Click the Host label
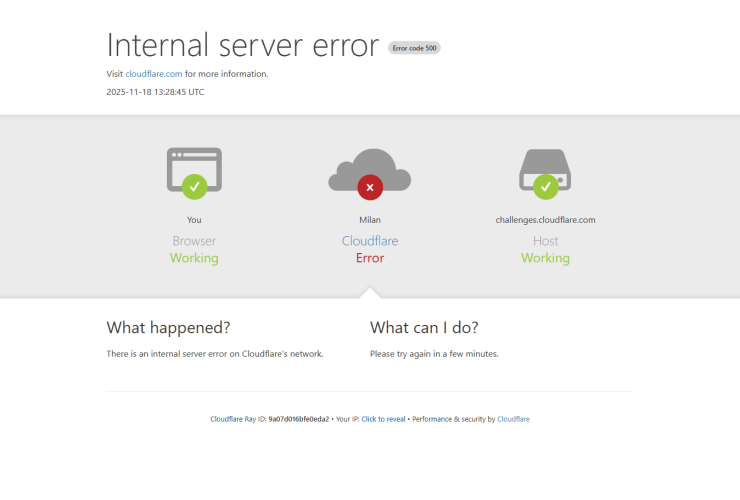Viewport: 740px width, 500px height. tap(546, 241)
